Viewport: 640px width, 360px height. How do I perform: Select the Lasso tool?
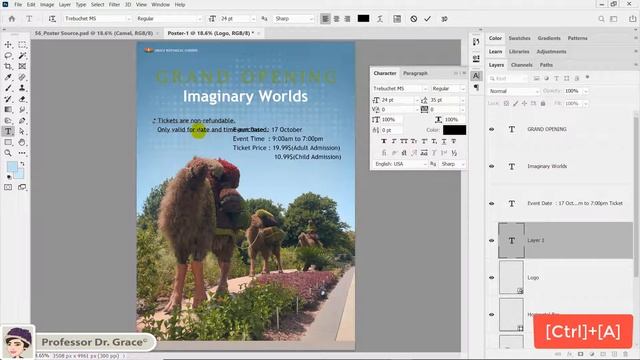coord(8,55)
